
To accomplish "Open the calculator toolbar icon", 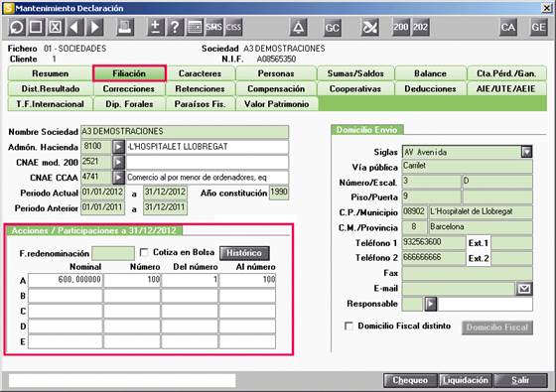I will tap(195, 28).
